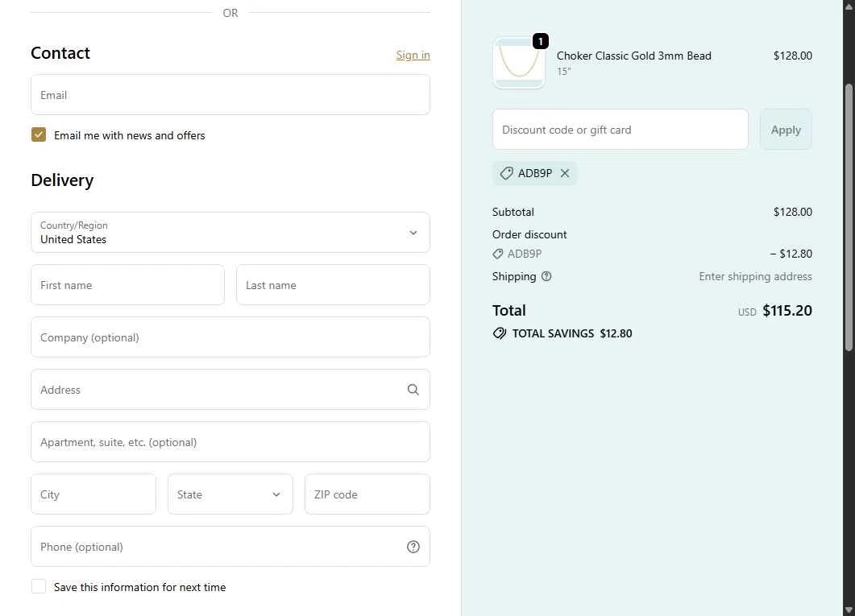Screen dimensions: 855x616
Task: Click into the ZIP code field
Action: 367,494
